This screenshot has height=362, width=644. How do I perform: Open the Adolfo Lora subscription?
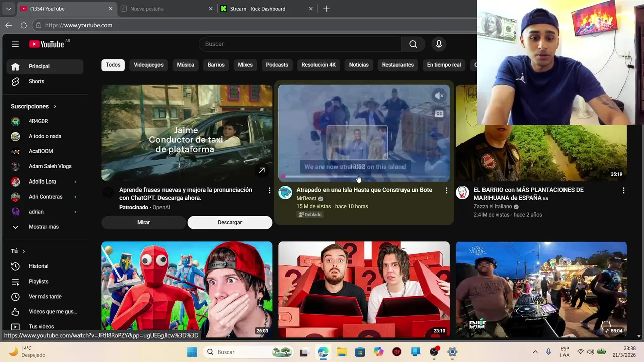(x=45, y=182)
